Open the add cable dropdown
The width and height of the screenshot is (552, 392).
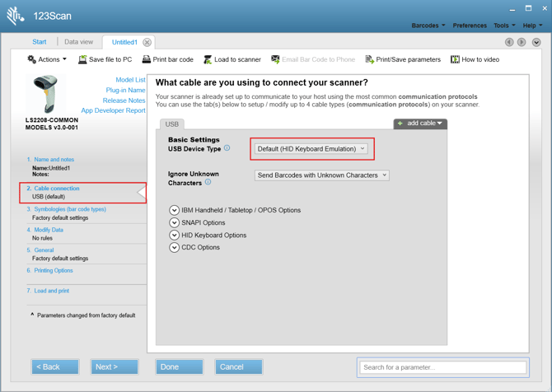tap(420, 124)
